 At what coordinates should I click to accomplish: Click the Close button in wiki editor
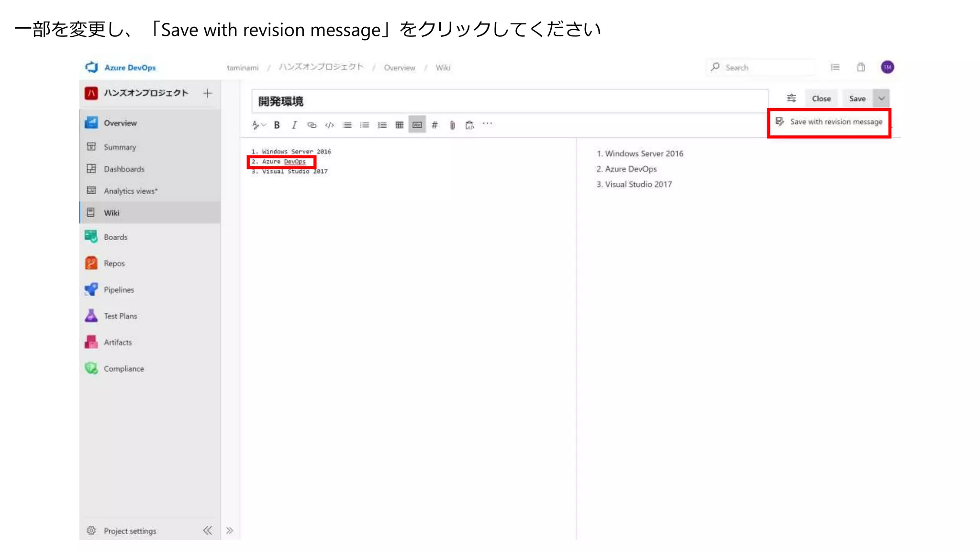(x=821, y=99)
